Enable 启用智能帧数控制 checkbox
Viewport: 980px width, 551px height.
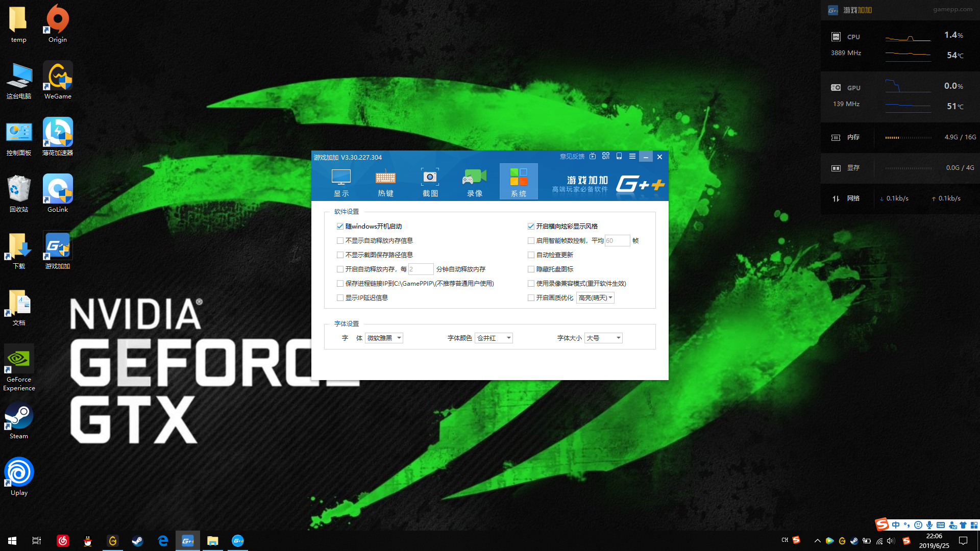(531, 240)
